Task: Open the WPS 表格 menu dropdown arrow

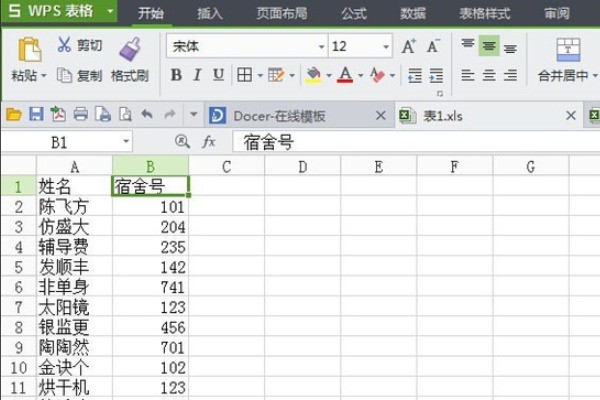Action: (110, 11)
